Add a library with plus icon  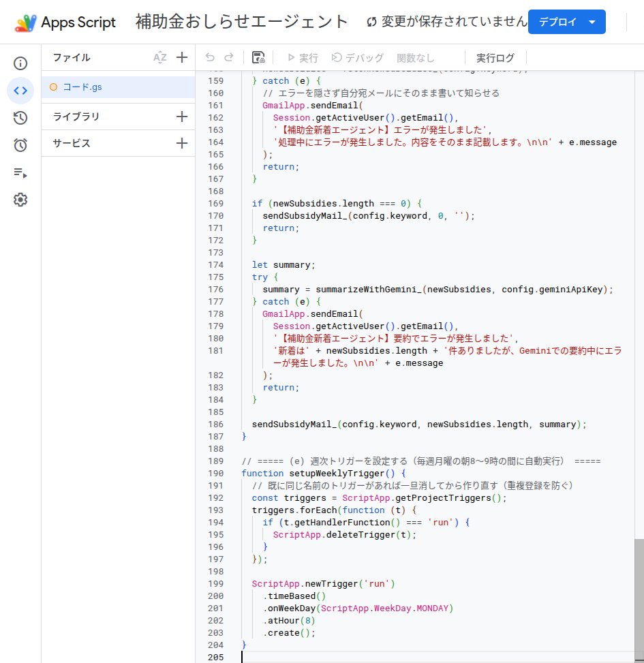(182, 117)
